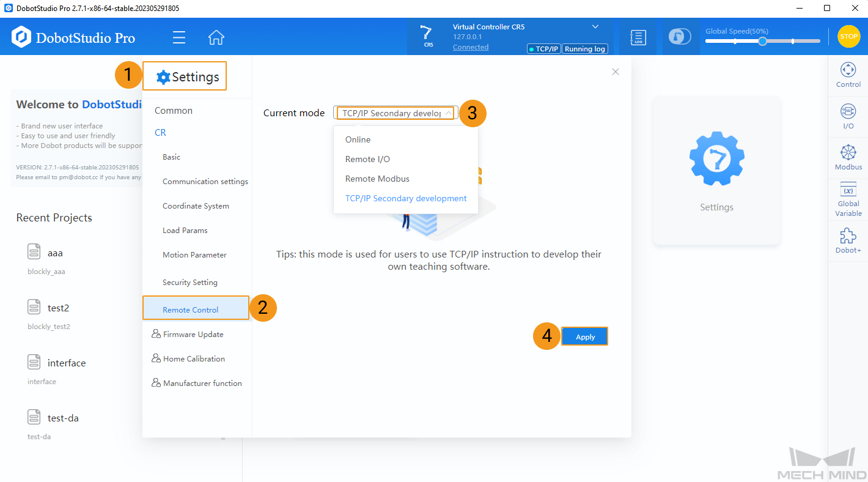Collapse the Current mode combo box
868x482 pixels.
tap(449, 113)
